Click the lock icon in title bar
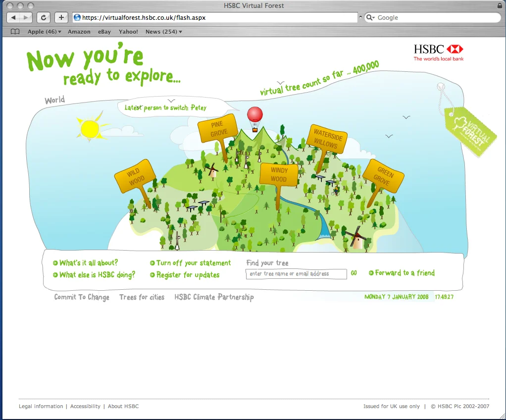The image size is (506, 420). (500, 5)
